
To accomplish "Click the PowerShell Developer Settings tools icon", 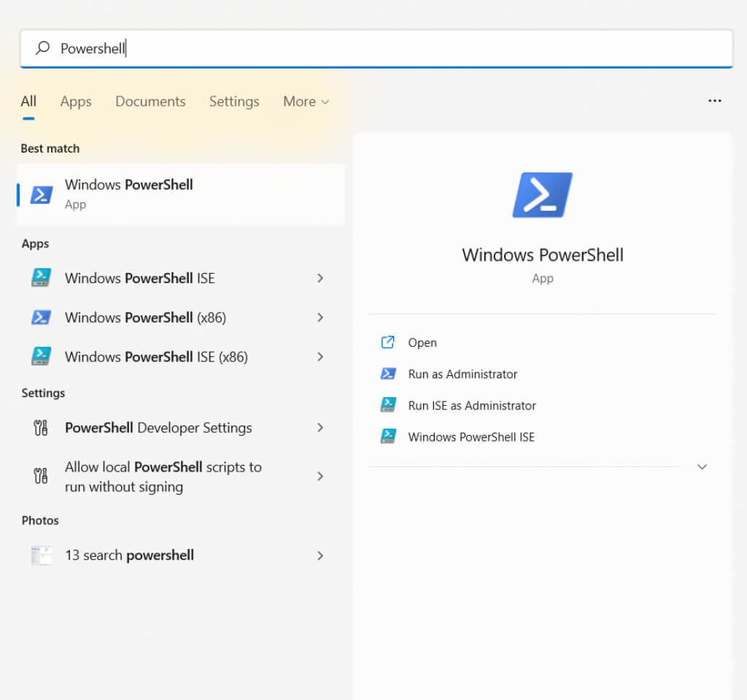I will click(x=41, y=428).
